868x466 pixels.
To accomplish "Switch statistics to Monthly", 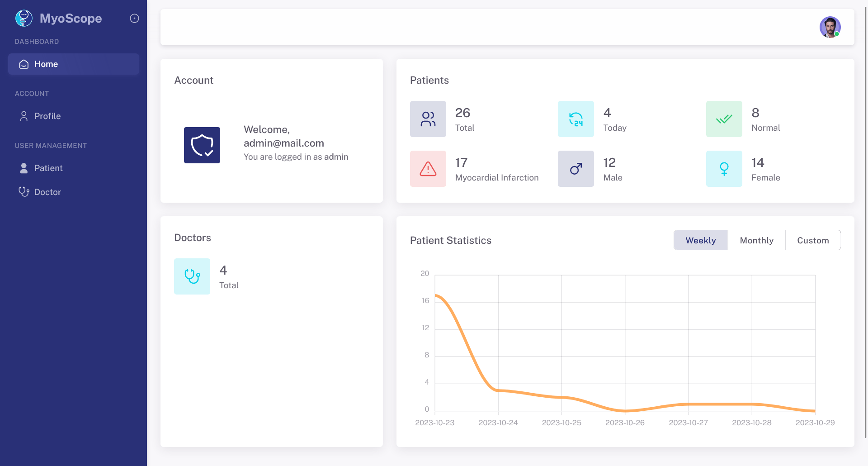I will click(x=757, y=240).
